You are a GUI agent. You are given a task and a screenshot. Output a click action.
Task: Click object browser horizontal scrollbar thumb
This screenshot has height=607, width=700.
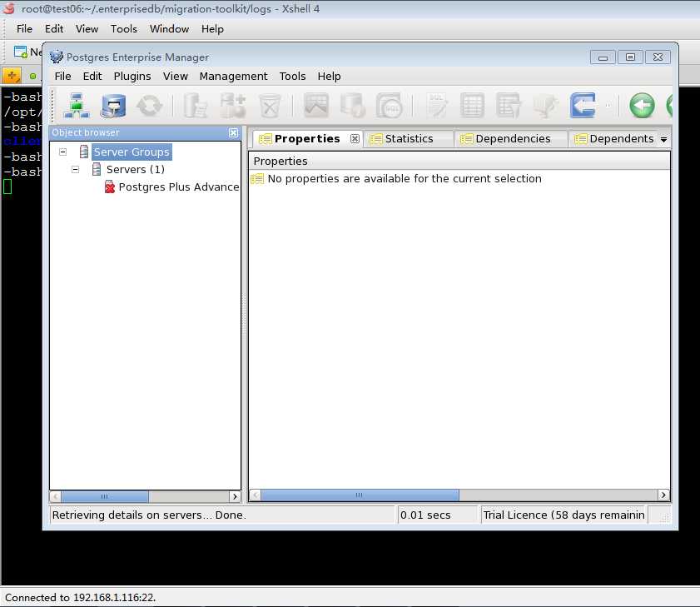click(x=105, y=496)
